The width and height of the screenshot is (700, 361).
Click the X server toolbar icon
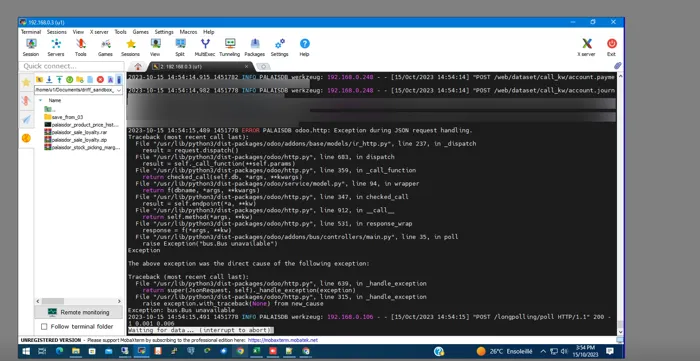point(586,47)
